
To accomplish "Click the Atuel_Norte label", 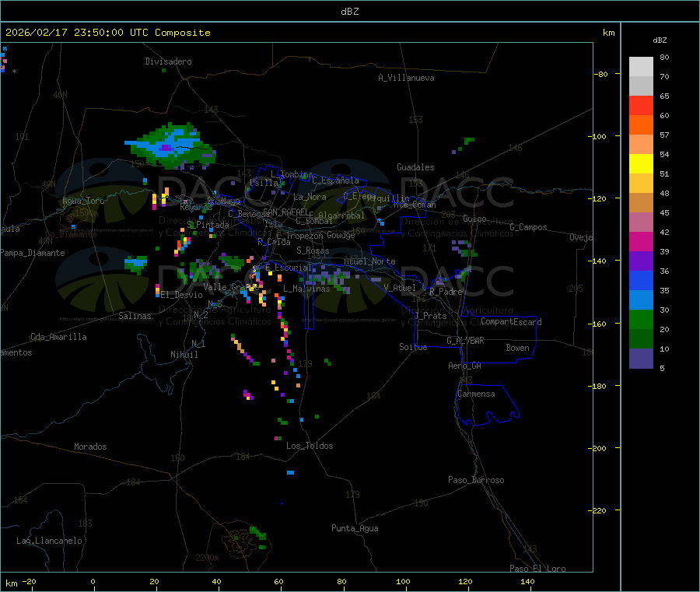I will [369, 261].
